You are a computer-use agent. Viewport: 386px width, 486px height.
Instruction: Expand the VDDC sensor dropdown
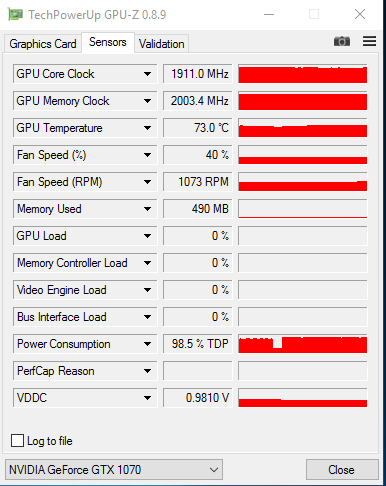tap(147, 398)
